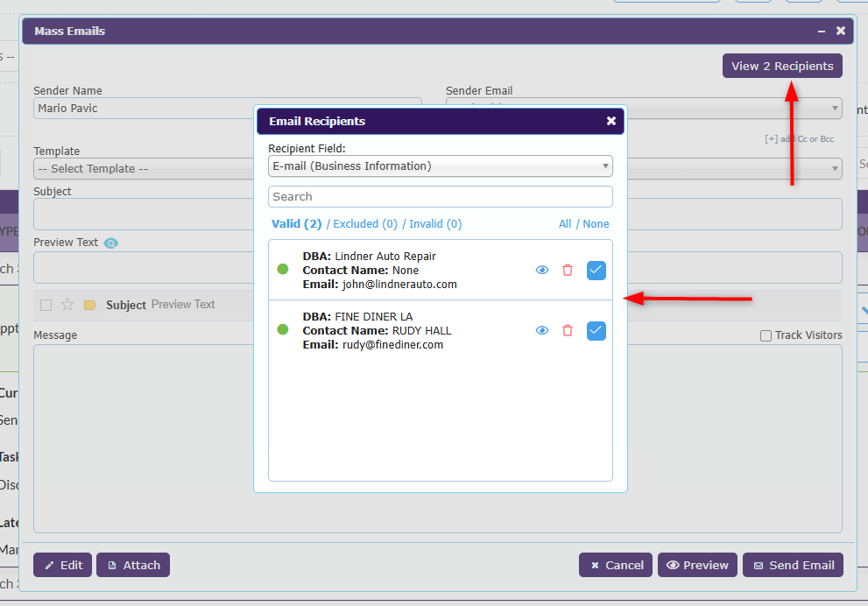Close the Email Recipients dialog
This screenshot has width=868, height=606.
(611, 121)
